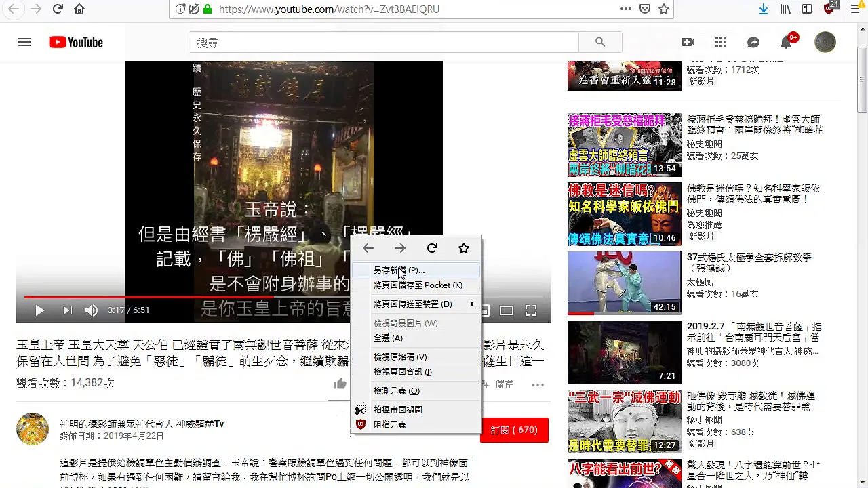
Task: Choose 全選 (A) in context menu
Action: click(x=416, y=338)
